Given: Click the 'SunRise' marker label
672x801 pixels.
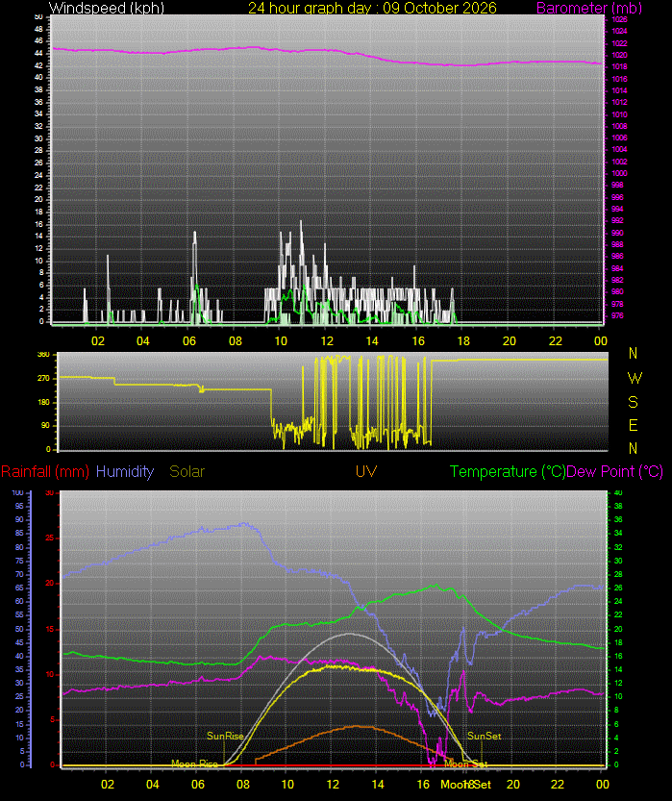Looking at the screenshot, I should (x=225, y=736).
